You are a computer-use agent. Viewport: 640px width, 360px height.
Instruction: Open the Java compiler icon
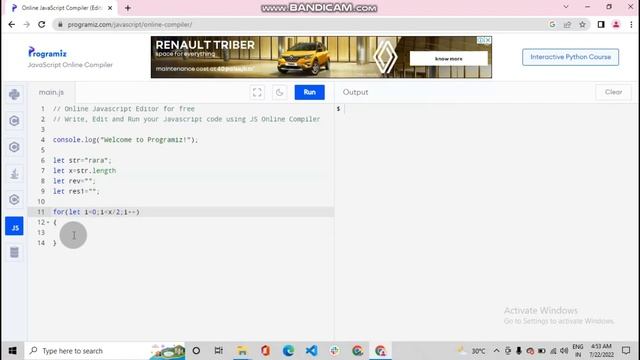pos(14,173)
